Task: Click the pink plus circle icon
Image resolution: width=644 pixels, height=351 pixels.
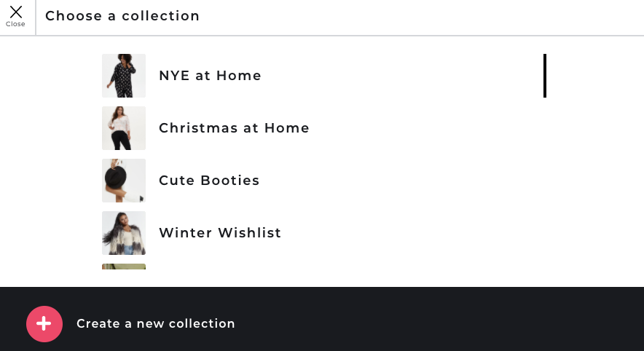Action: 44,324
